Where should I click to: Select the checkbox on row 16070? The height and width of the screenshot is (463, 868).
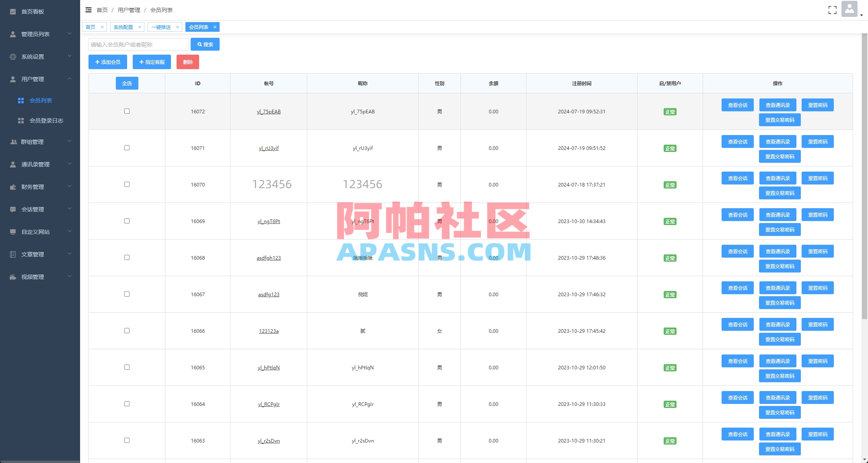pos(127,184)
